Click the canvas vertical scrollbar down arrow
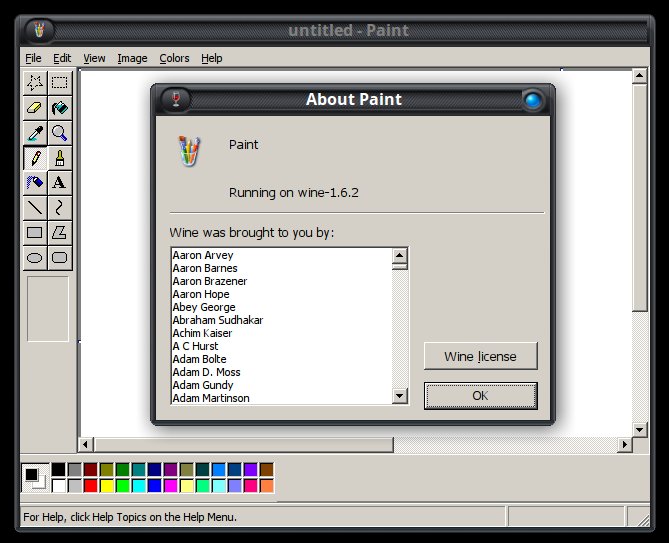The image size is (669, 543). pyautogui.click(x=639, y=430)
